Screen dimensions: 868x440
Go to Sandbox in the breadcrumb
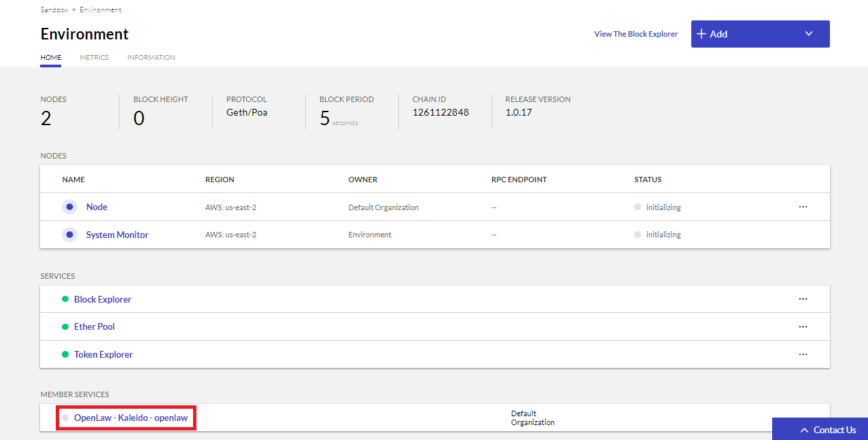[x=54, y=10]
